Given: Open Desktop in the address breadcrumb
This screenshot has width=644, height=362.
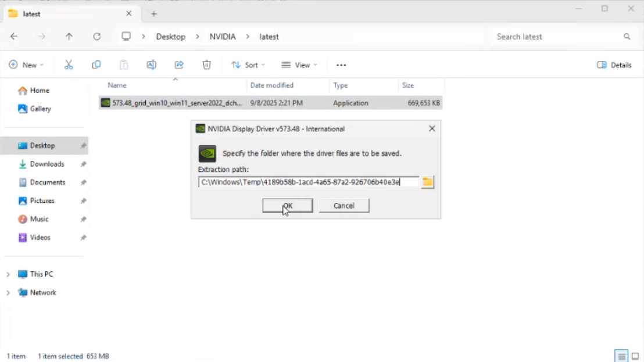Looking at the screenshot, I should tap(171, 37).
